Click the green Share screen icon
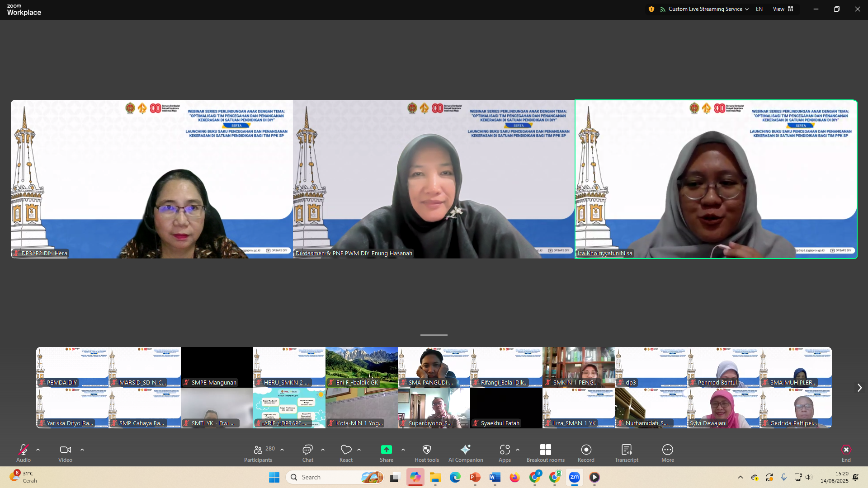The width and height of the screenshot is (868, 488). pyautogui.click(x=386, y=450)
